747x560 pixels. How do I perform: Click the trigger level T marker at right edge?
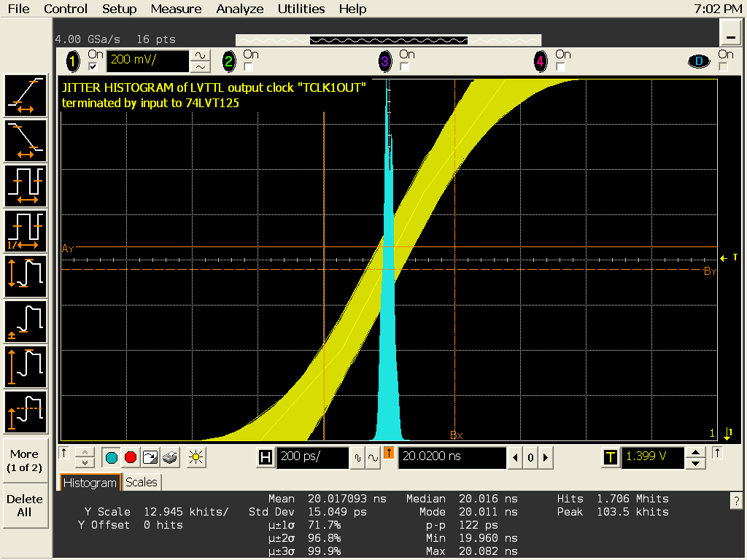coord(729,257)
